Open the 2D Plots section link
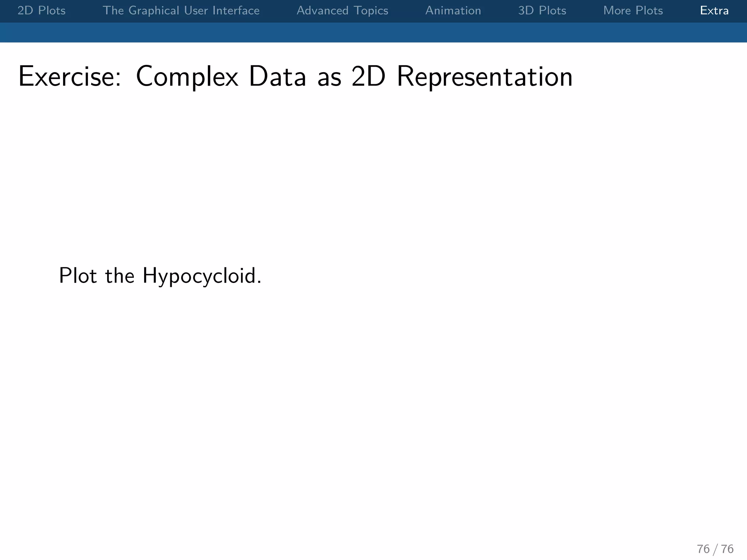 pyautogui.click(x=42, y=11)
